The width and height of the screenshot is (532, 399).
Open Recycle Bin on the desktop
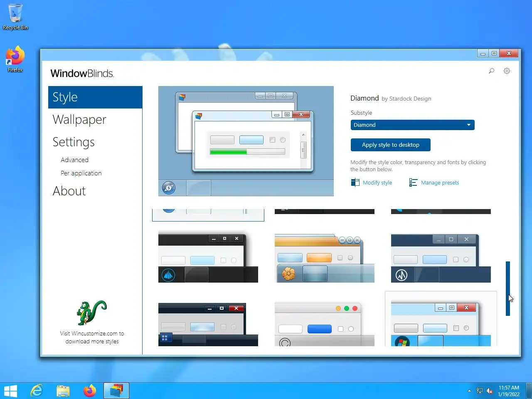click(15, 17)
